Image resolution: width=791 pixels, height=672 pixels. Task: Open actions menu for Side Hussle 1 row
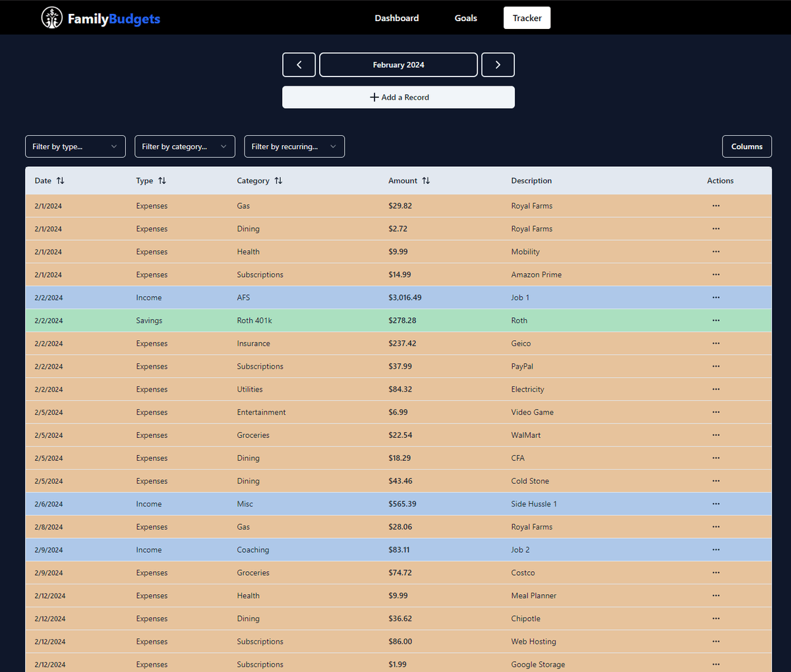[x=716, y=504]
